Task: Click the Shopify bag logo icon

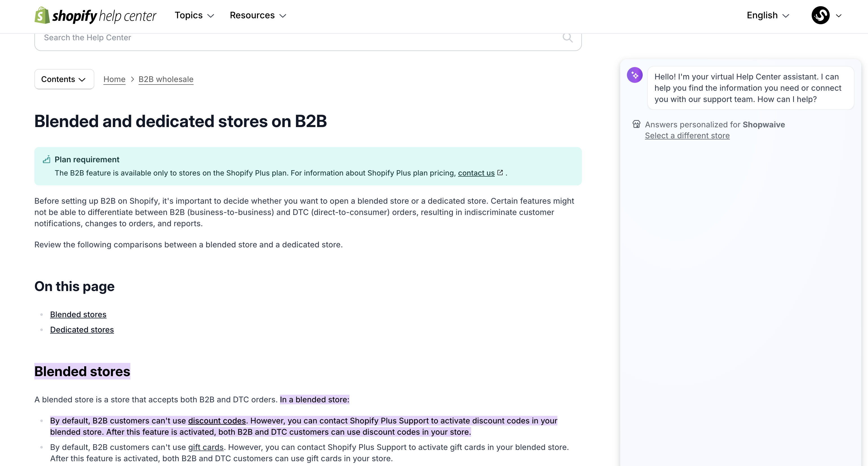Action: (x=42, y=15)
